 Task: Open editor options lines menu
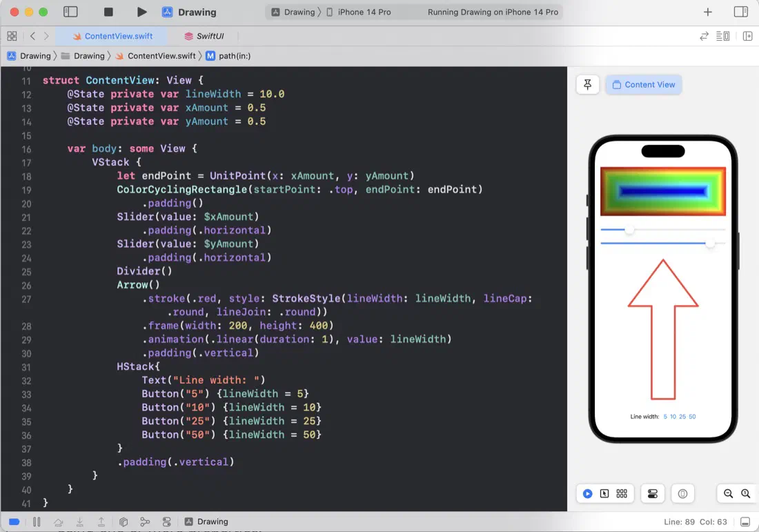tap(722, 36)
